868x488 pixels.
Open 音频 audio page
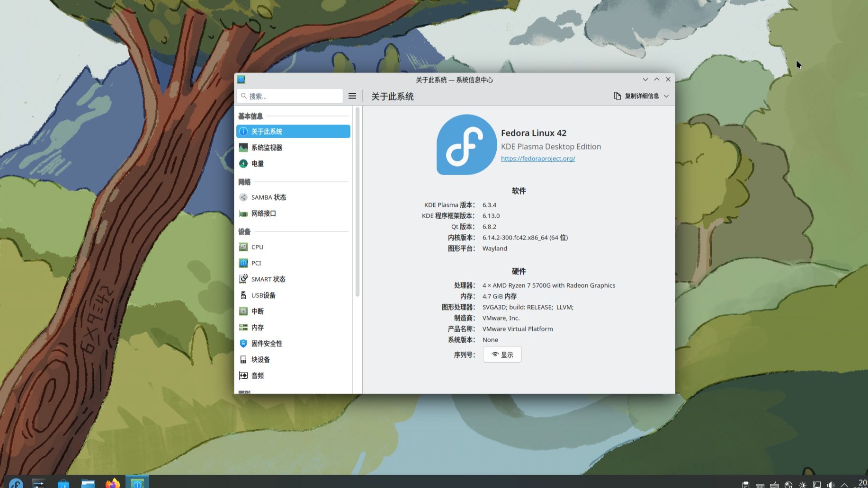point(293,376)
